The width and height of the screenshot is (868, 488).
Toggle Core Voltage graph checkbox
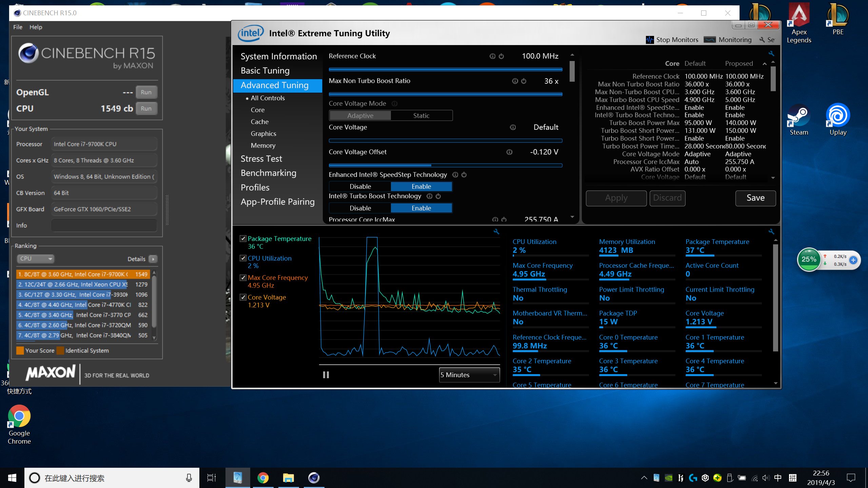[243, 297]
